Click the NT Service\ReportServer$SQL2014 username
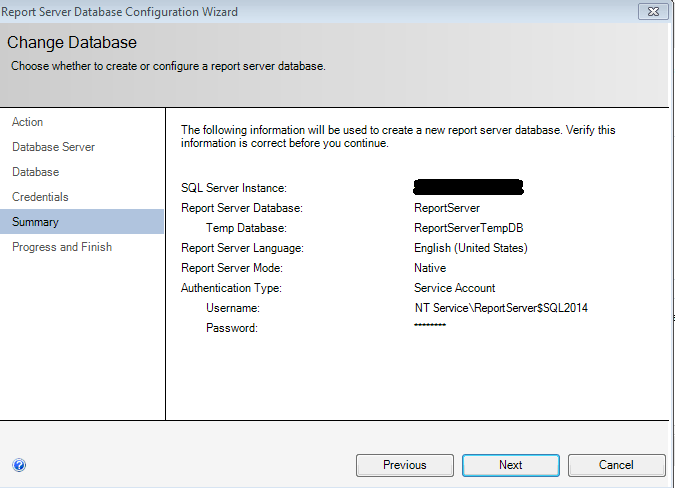675x488 pixels. 501,308
